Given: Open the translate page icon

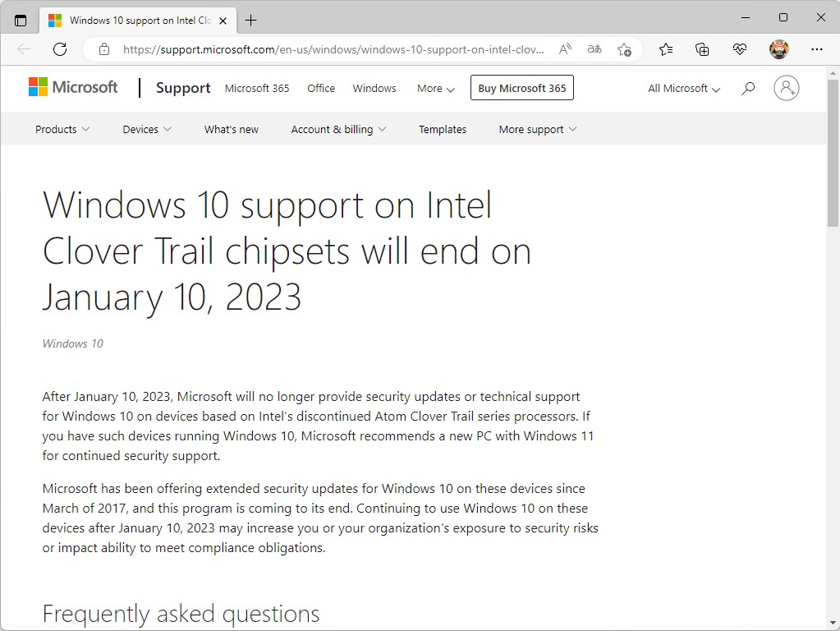Looking at the screenshot, I should [594, 49].
